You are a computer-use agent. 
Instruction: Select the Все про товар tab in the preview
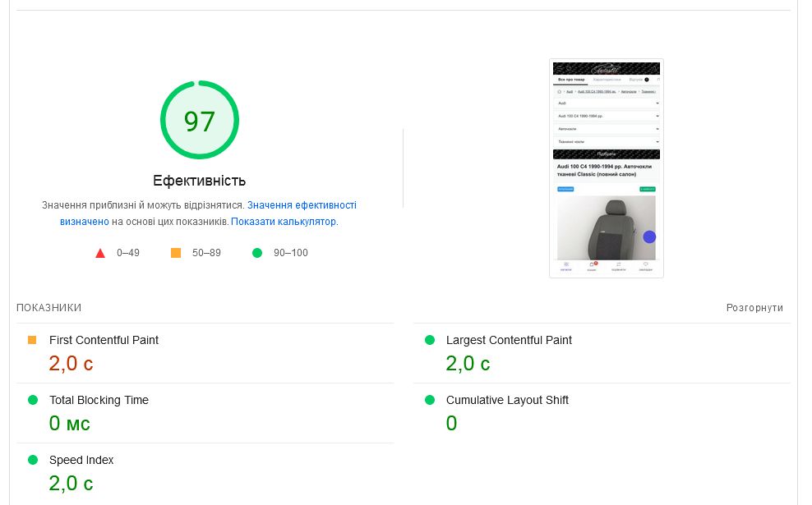(x=571, y=80)
